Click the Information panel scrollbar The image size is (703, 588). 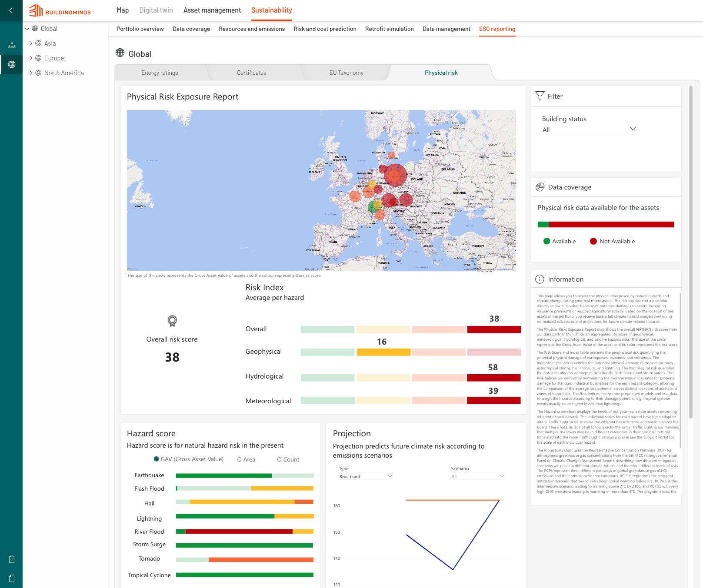[x=680, y=370]
